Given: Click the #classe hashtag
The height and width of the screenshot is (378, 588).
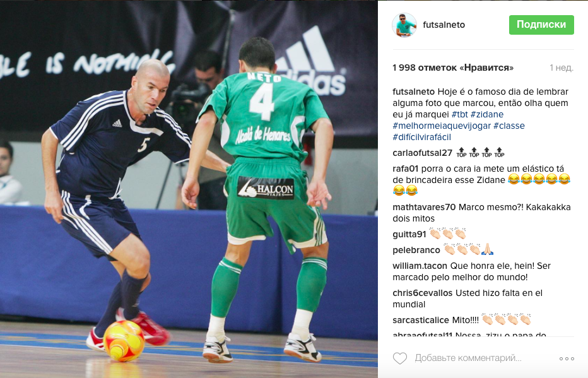Looking at the screenshot, I should pos(509,126).
